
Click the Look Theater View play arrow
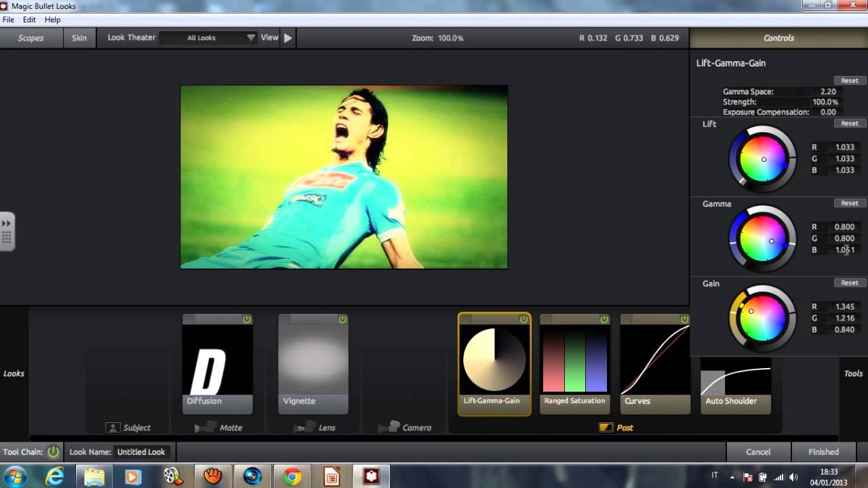click(x=288, y=38)
